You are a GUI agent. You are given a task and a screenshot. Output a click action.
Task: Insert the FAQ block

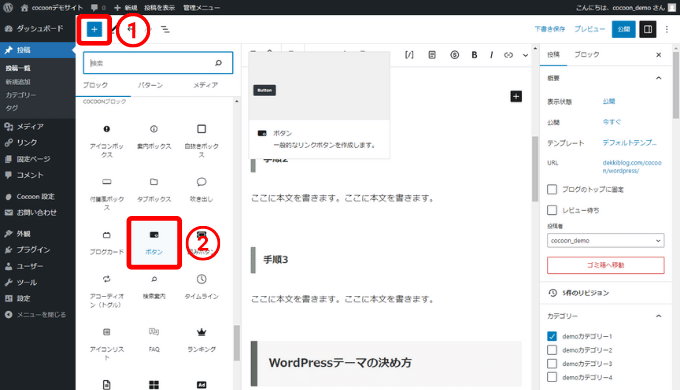pos(154,340)
